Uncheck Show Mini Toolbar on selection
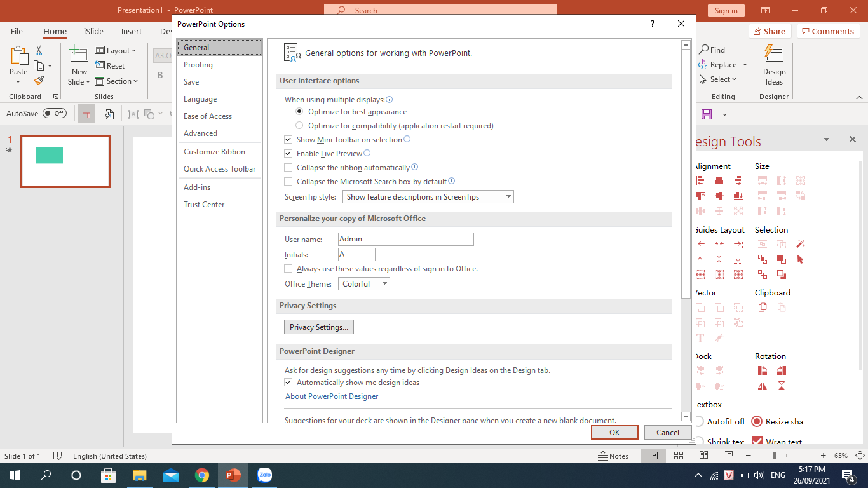This screenshot has height=488, width=868. coord(288,140)
